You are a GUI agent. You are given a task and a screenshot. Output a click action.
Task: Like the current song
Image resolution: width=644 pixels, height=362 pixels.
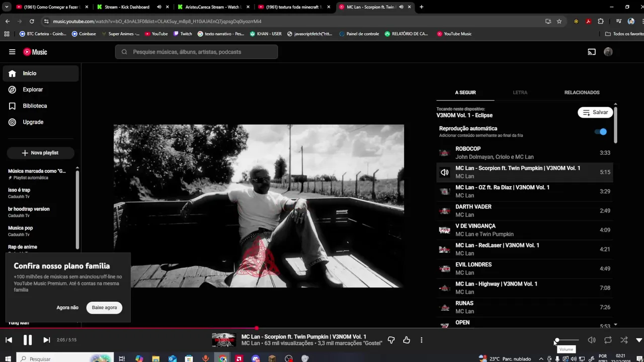click(407, 340)
